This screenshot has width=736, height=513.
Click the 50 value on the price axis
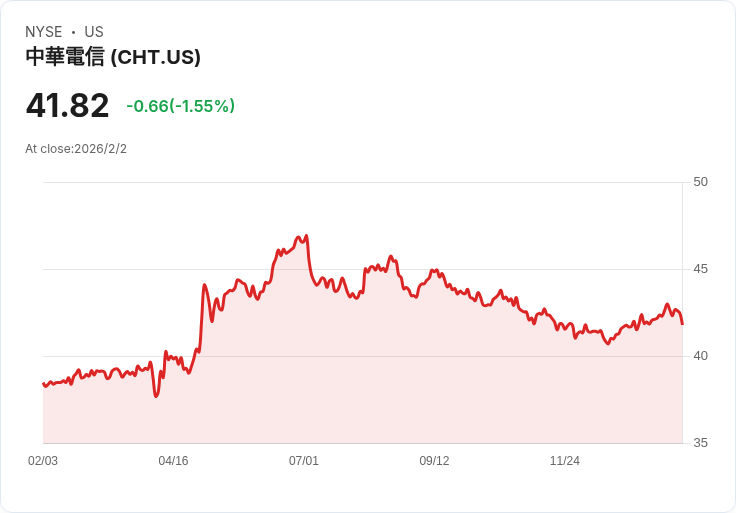700,182
